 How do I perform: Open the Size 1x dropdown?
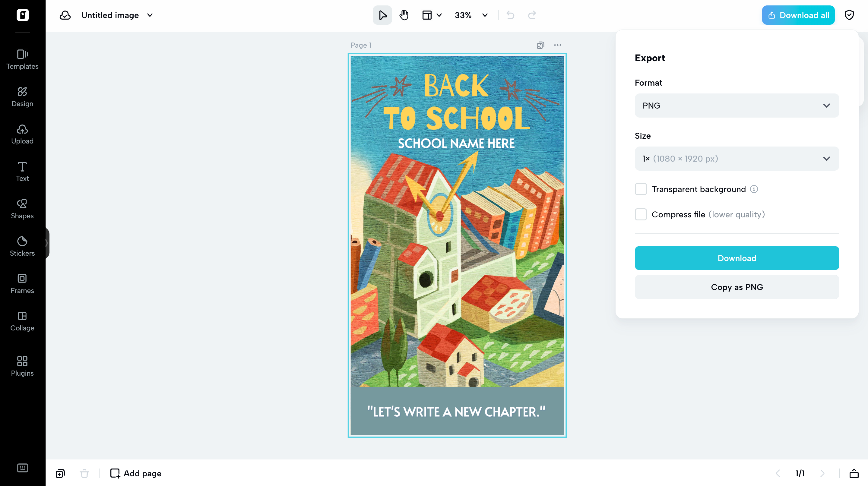point(737,158)
